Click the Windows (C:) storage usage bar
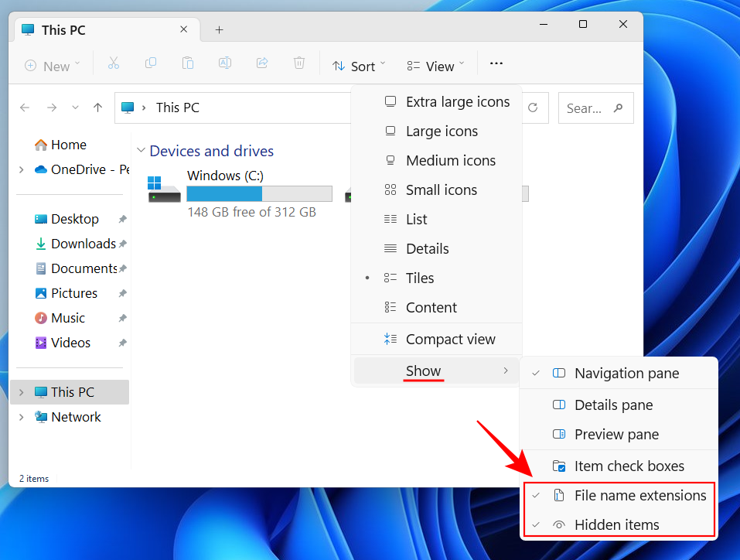 [259, 193]
